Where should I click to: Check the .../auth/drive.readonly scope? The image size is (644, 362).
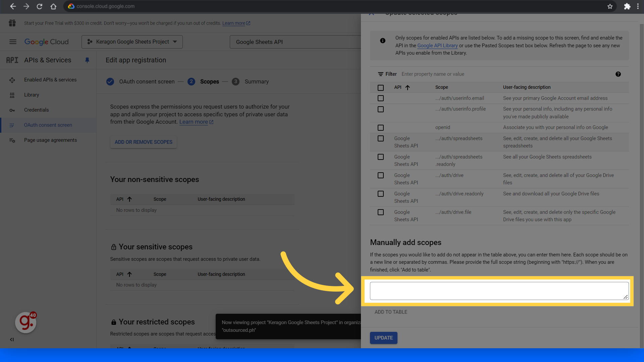pyautogui.click(x=381, y=194)
